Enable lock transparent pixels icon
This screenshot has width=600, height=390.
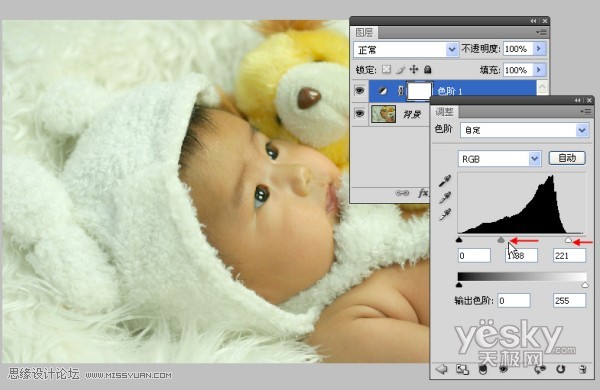pyautogui.click(x=386, y=69)
